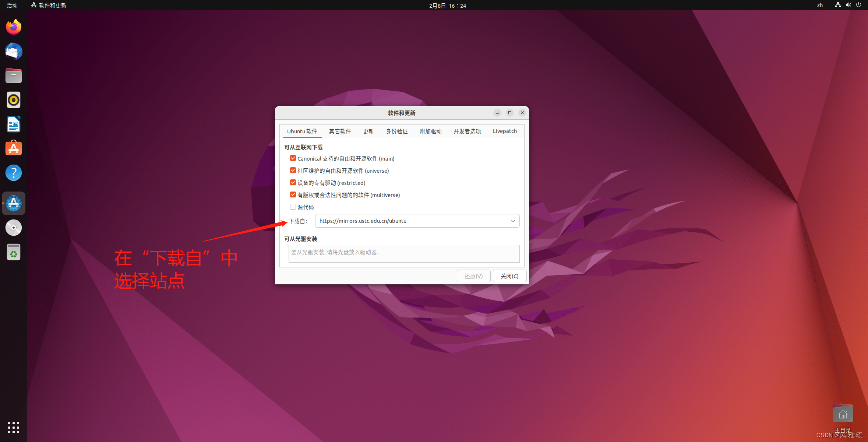Open the zh input language menu
Screen dimensions: 868x442
coord(820,5)
